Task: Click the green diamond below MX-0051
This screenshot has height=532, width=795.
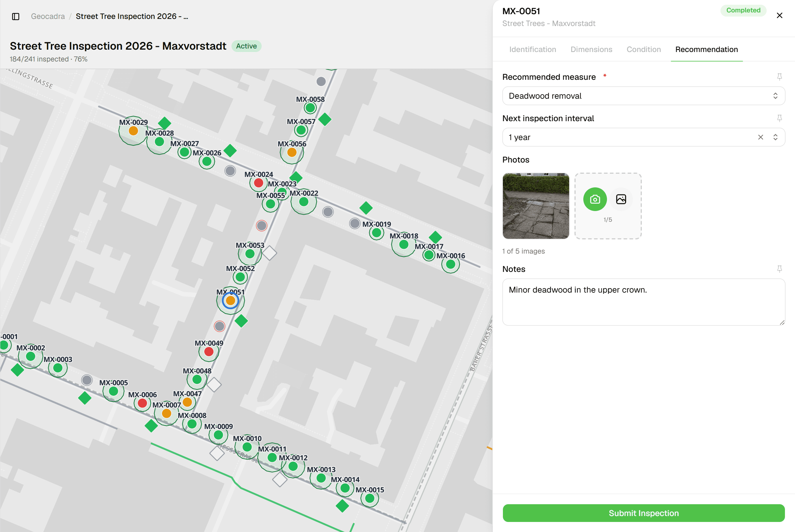Action: 241,321
